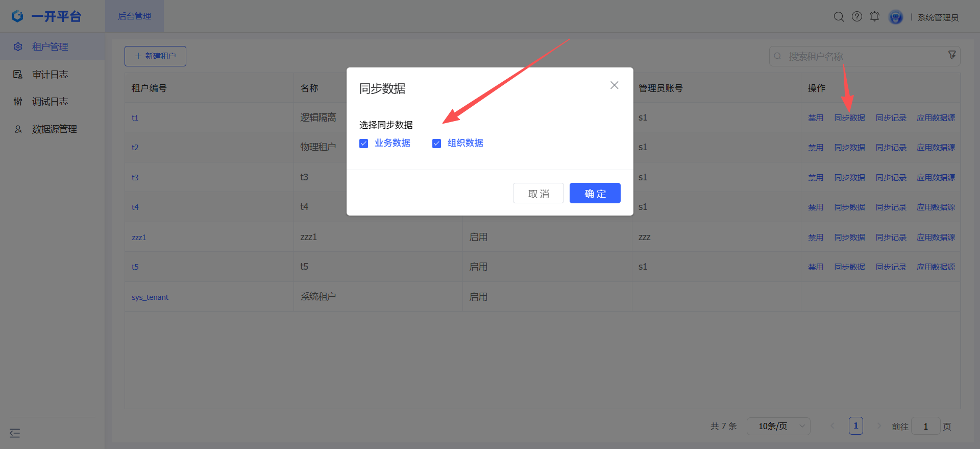Click 同步记录 for tenant t1
Viewport: 980px width, 449px height.
[891, 118]
